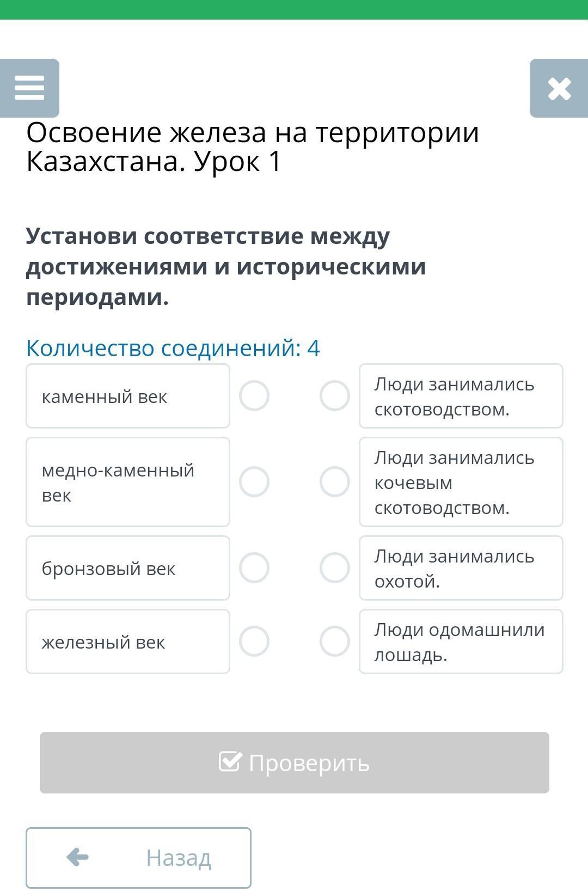Click the железный век card

pyautogui.click(x=128, y=641)
